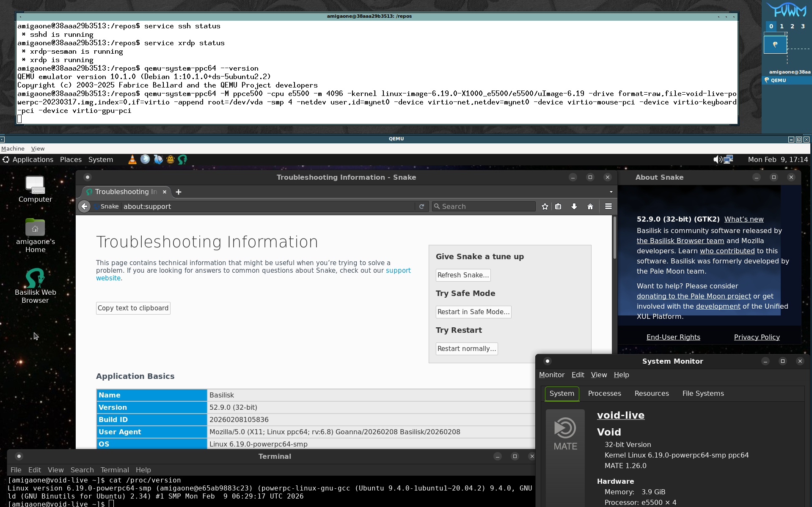This screenshot has height=507, width=812.
Task: Close the Troubleshooting Information tab
Action: pyautogui.click(x=165, y=192)
